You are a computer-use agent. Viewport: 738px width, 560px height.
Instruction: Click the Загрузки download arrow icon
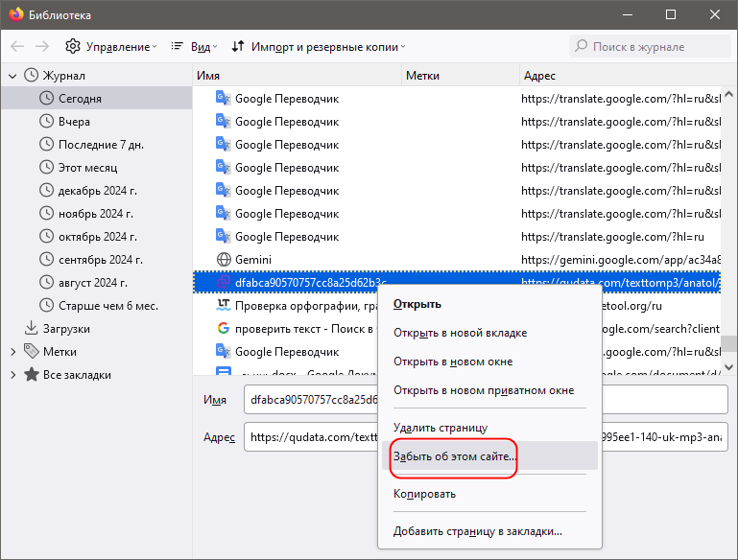[x=31, y=328]
